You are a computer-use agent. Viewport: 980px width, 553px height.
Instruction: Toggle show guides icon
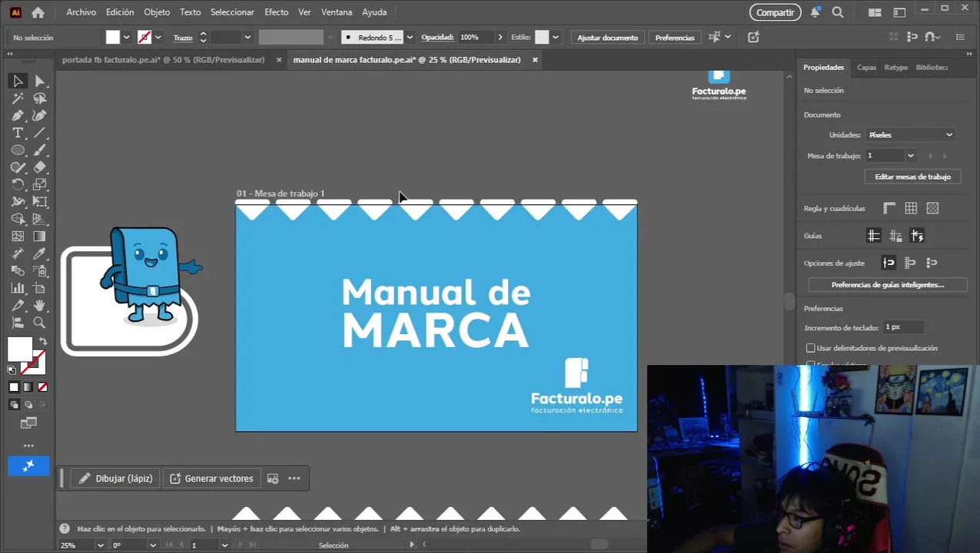(x=873, y=236)
